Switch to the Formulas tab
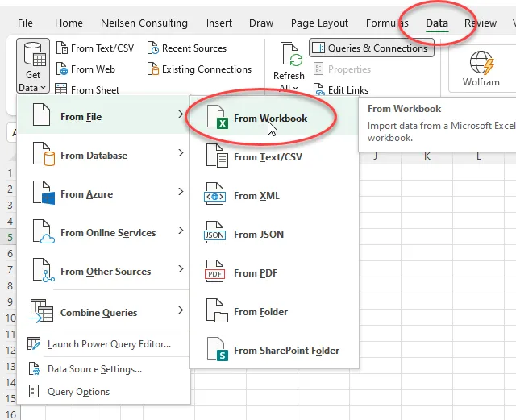 tap(387, 23)
